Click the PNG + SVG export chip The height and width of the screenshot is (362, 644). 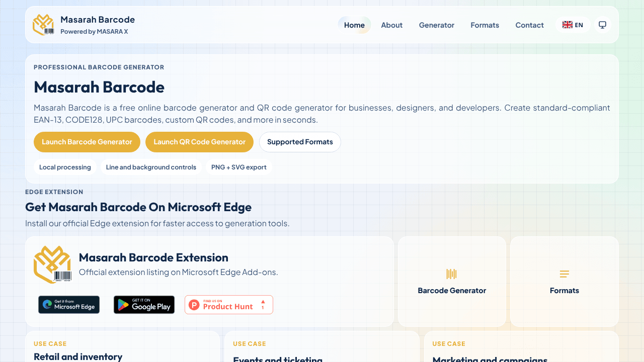(x=239, y=167)
